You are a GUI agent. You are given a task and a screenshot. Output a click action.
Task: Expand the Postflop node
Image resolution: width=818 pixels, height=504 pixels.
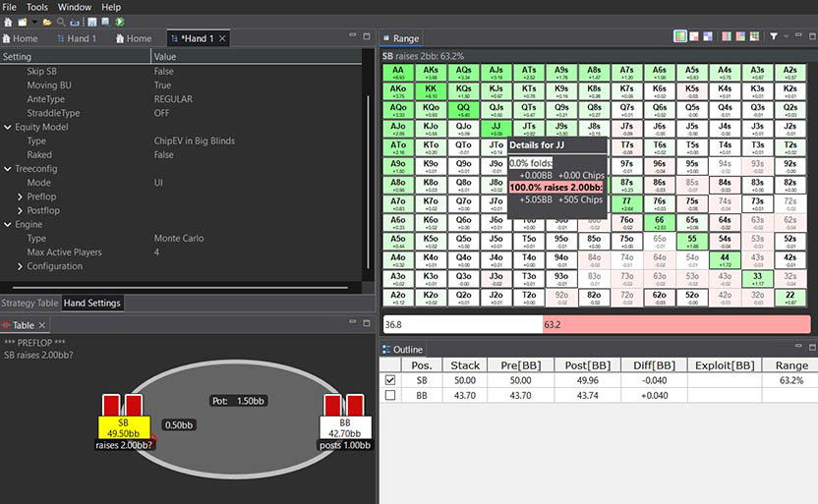[x=20, y=210]
